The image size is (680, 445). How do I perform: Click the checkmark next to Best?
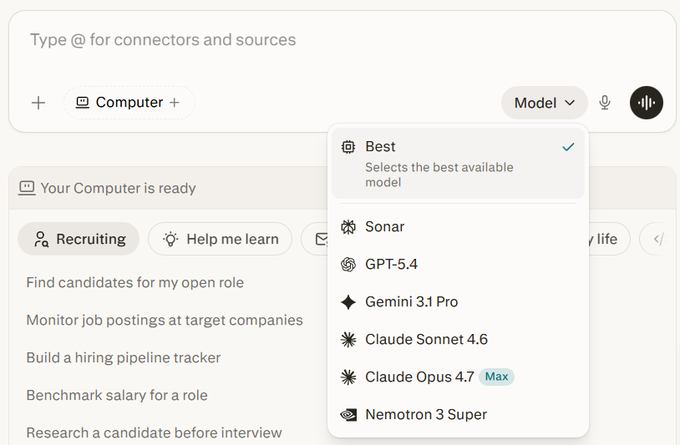click(x=568, y=147)
